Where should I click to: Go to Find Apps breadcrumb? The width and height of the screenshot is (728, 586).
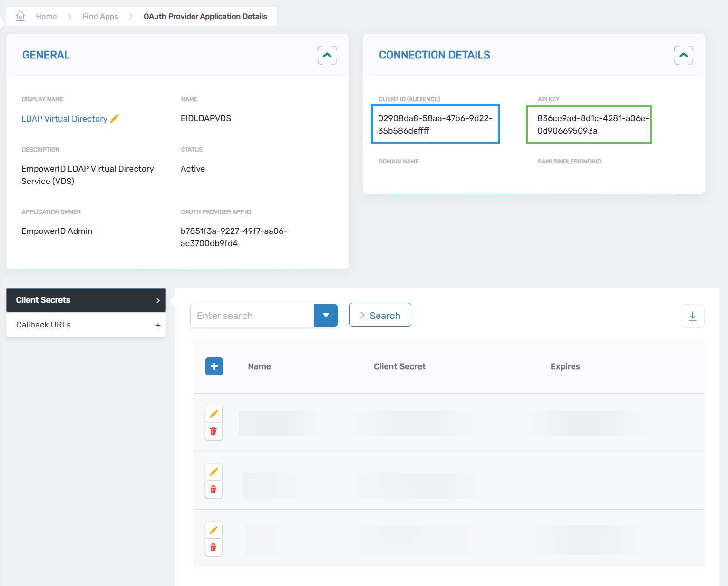click(100, 16)
